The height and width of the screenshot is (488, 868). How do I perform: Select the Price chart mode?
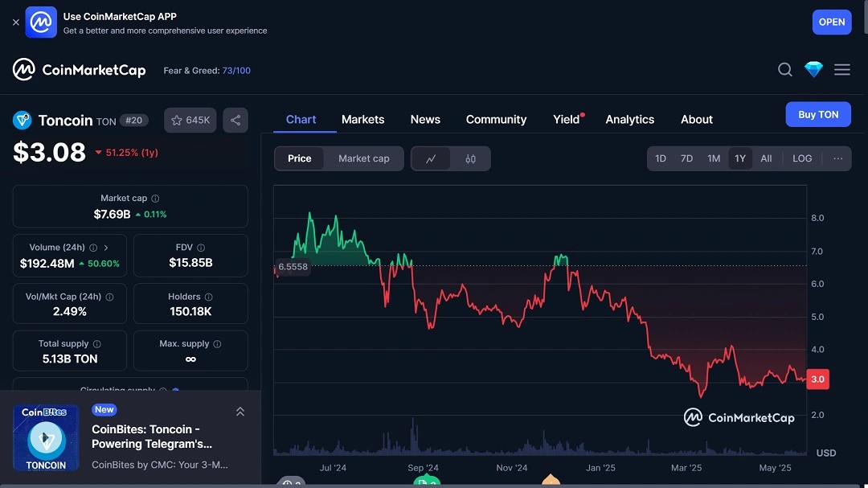point(300,158)
